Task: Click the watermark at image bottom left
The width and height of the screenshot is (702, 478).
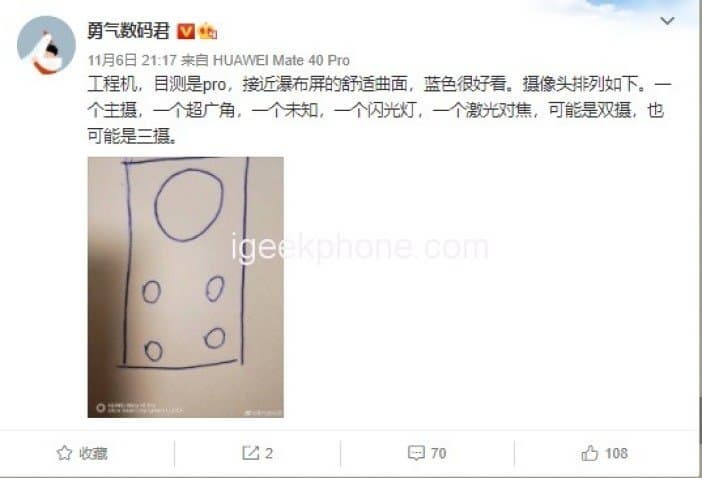Action: coord(140,408)
